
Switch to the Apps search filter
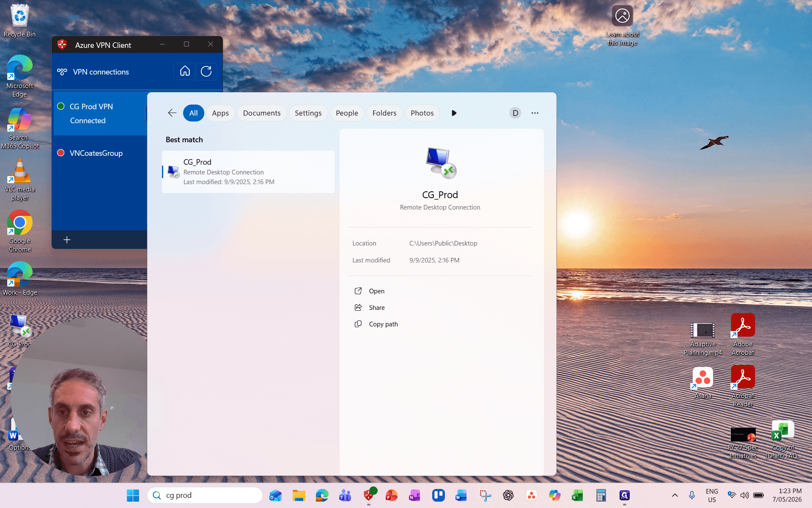tap(220, 113)
